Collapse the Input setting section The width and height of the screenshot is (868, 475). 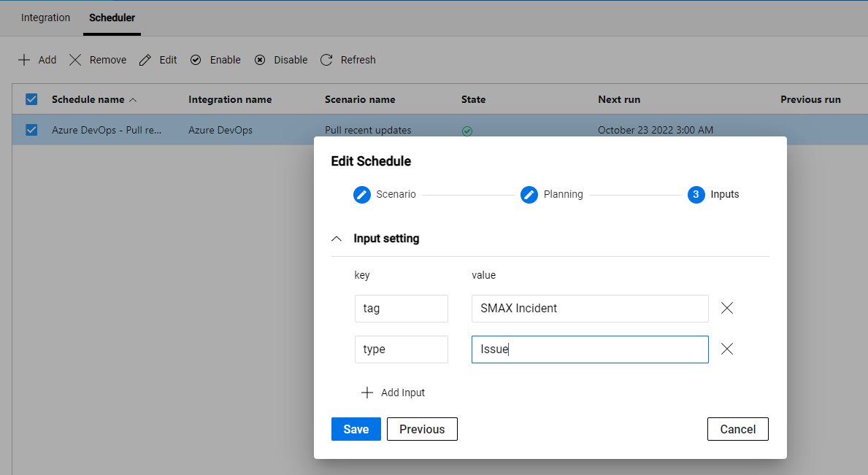click(x=337, y=239)
